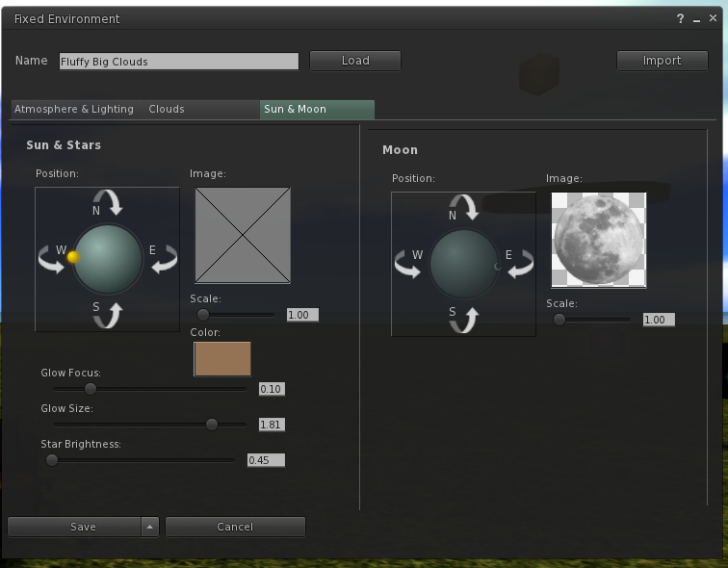Screen dimensions: 728x568
Task: Click the environment Name text field
Action: tap(179, 62)
